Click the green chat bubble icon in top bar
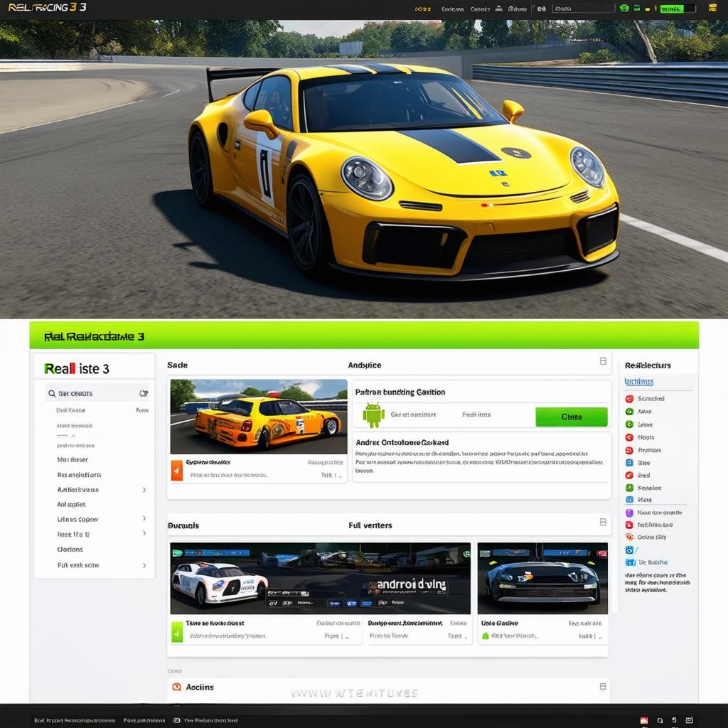Screen dimensions: 728x728 pos(624,9)
